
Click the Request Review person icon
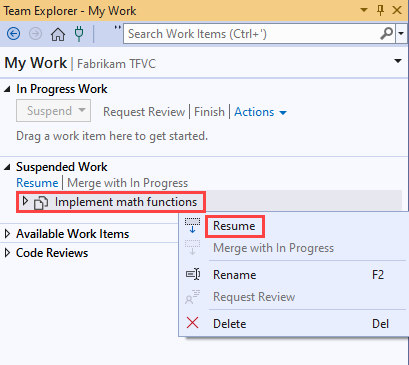193,297
